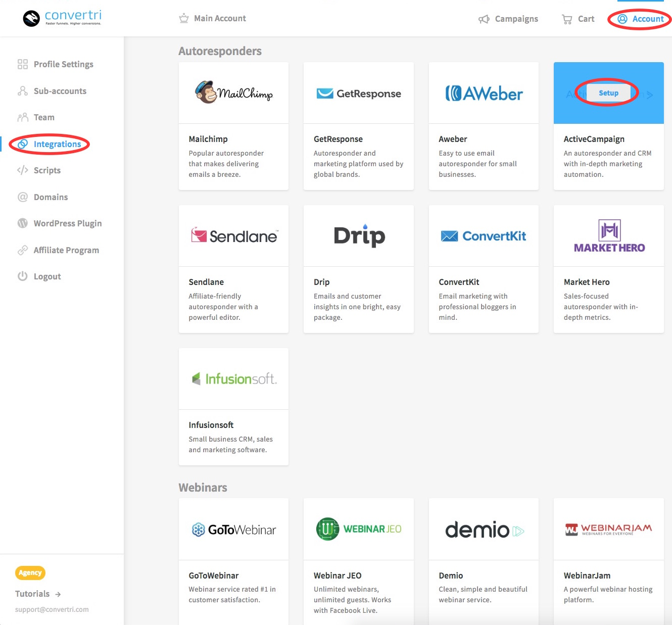The image size is (672, 625).
Task: Click the support@convertri.com email link
Action: point(52,609)
